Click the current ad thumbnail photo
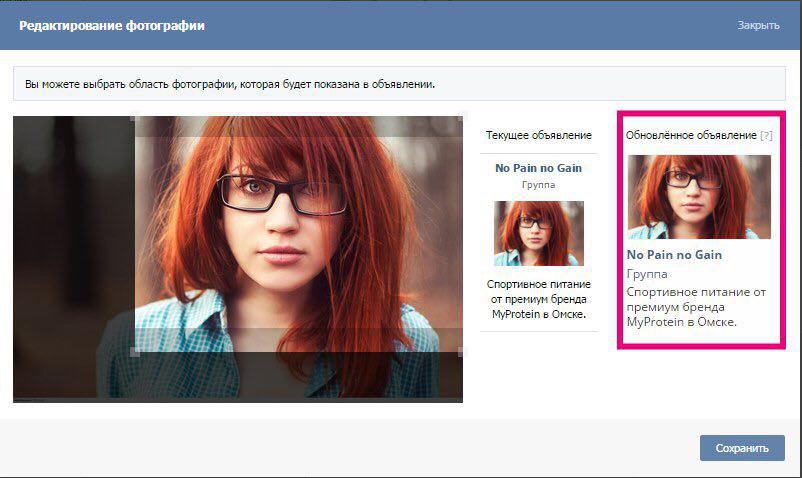Image resolution: width=802 pixels, height=478 pixels. tap(539, 233)
